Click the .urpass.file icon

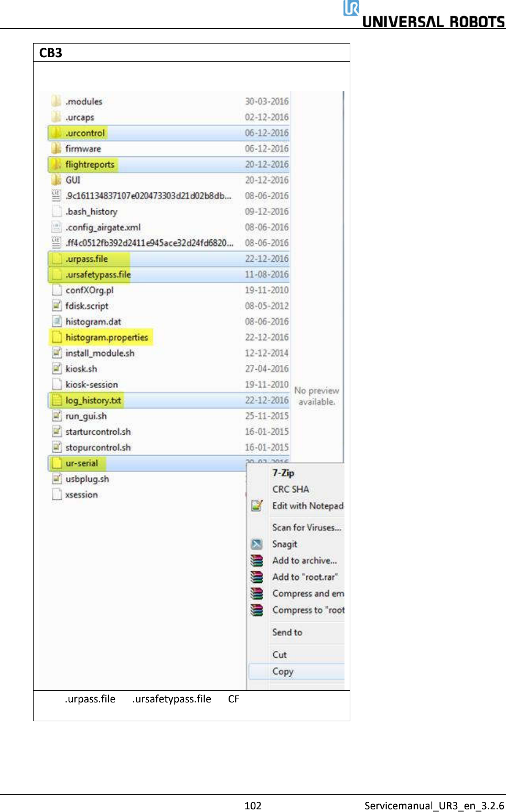pos(57,259)
